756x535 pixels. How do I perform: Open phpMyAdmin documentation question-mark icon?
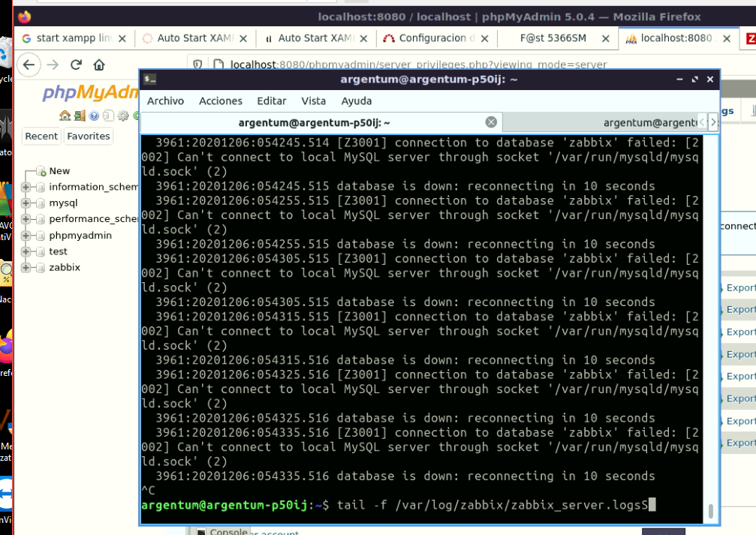tap(94, 116)
